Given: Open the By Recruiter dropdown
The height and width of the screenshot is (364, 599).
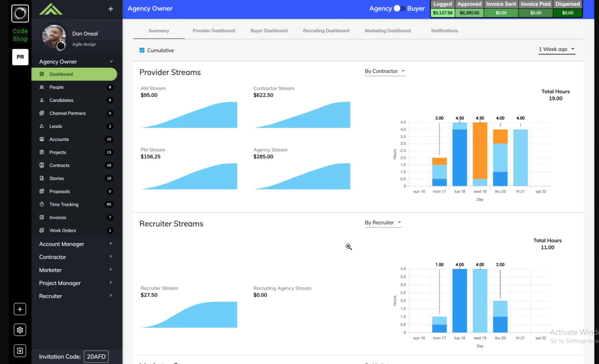Looking at the screenshot, I should point(383,222).
